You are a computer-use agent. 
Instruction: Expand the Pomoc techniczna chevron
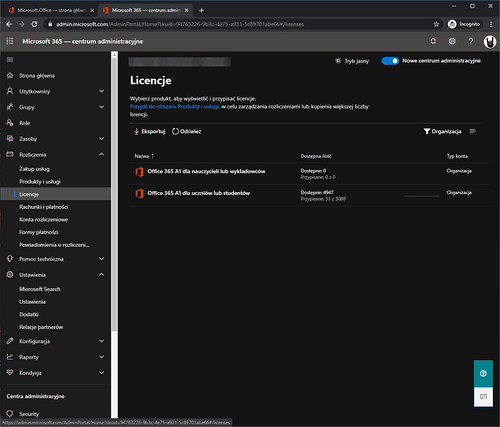[102, 259]
